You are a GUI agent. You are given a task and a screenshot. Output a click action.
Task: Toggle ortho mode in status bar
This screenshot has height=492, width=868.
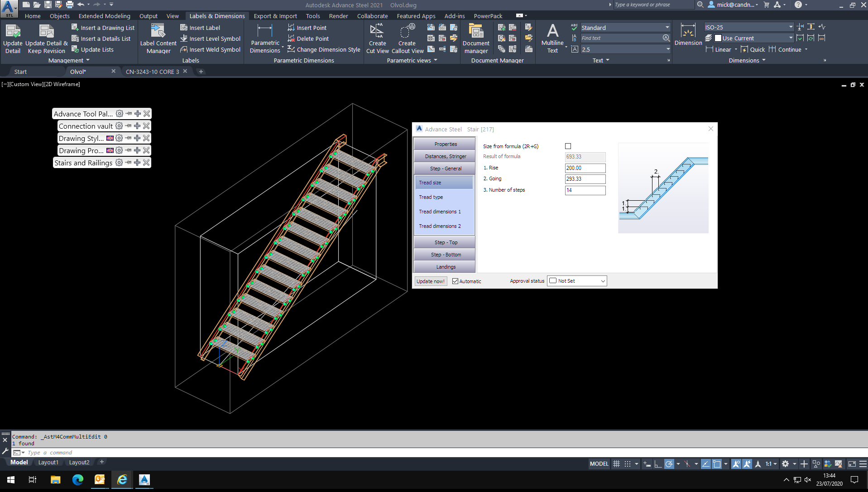[x=658, y=463]
